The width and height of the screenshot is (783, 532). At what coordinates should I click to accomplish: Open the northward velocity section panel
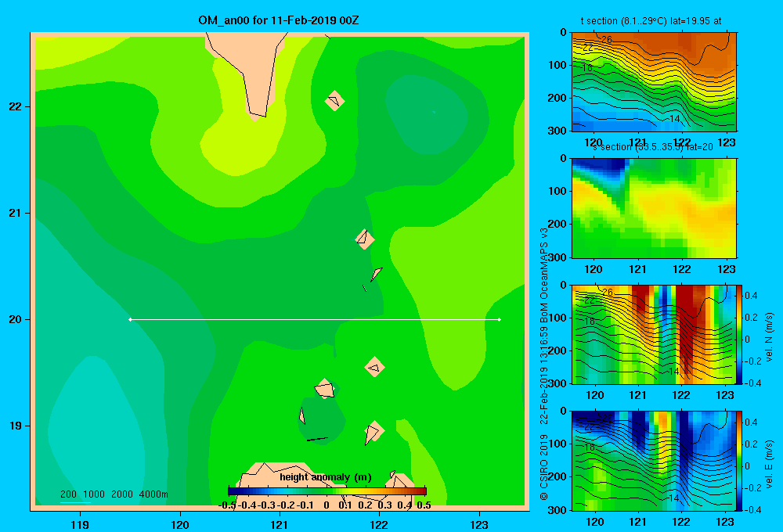654,334
